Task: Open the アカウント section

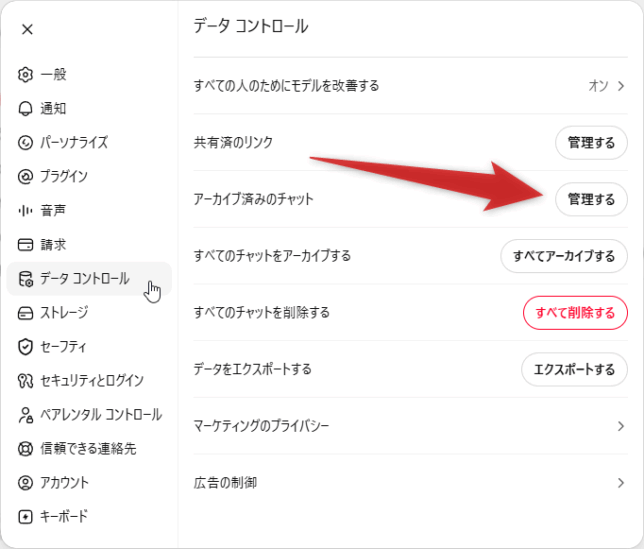Action: tap(89, 482)
